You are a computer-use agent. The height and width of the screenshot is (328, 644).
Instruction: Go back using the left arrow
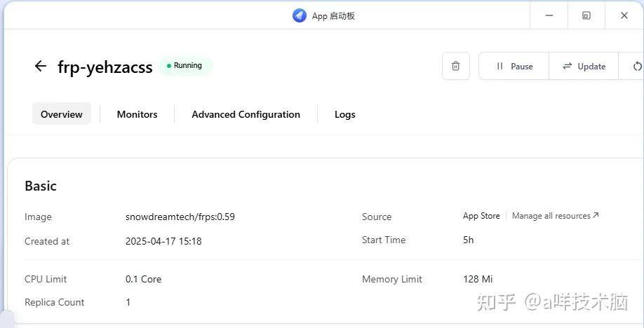click(40, 66)
